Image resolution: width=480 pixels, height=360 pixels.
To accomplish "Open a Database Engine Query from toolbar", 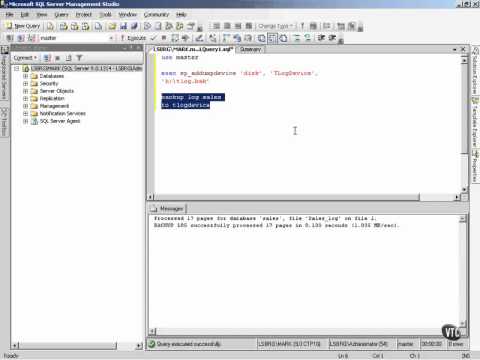I will (50, 26).
